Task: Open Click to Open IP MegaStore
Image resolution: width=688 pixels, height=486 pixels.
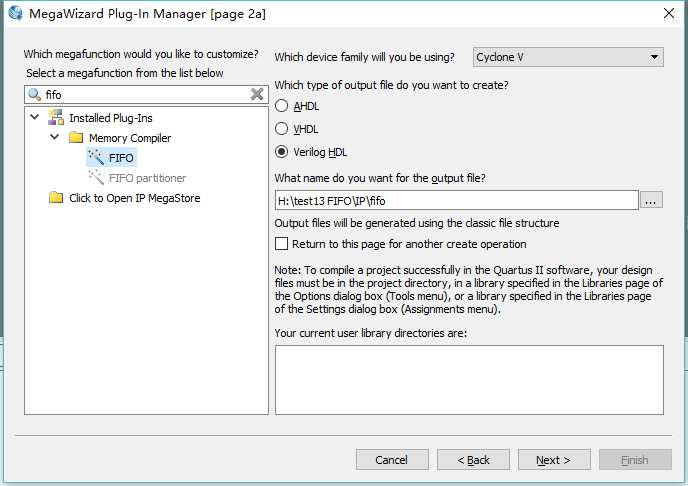Action: (135, 198)
